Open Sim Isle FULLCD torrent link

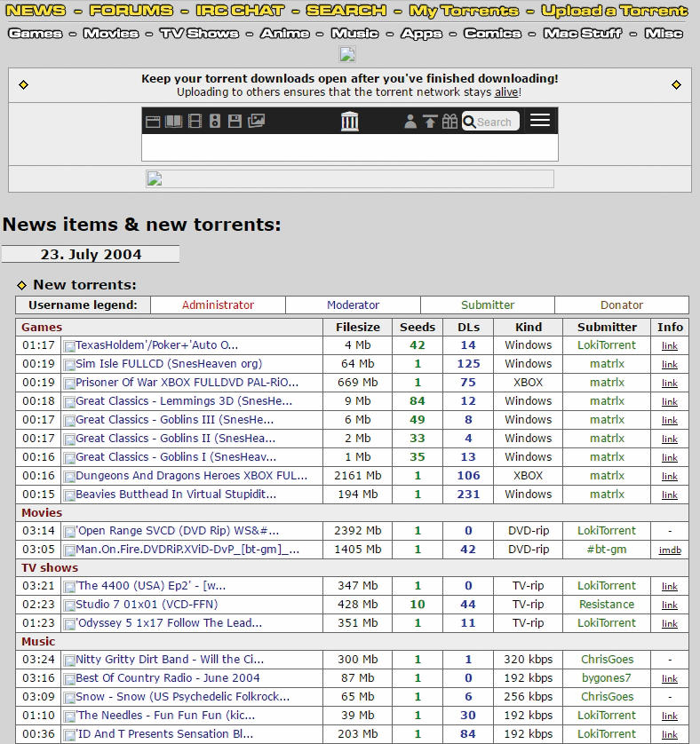(169, 364)
